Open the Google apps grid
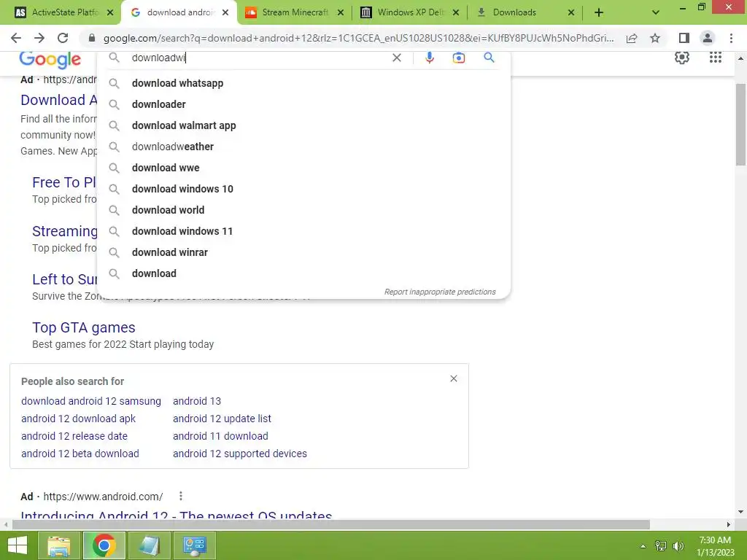This screenshot has width=747, height=560. (x=715, y=58)
